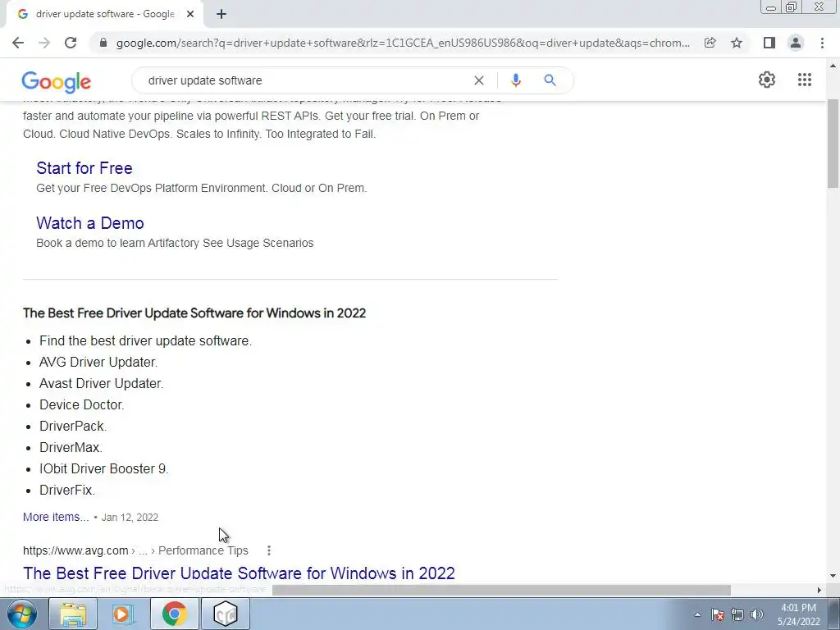Viewport: 840px width, 630px height.
Task: Click the DriverPack list item
Action: coord(73,427)
